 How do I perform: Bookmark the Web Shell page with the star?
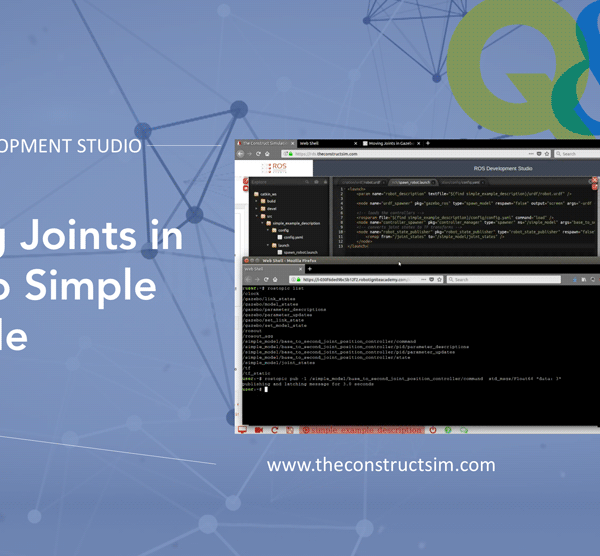coord(439,279)
